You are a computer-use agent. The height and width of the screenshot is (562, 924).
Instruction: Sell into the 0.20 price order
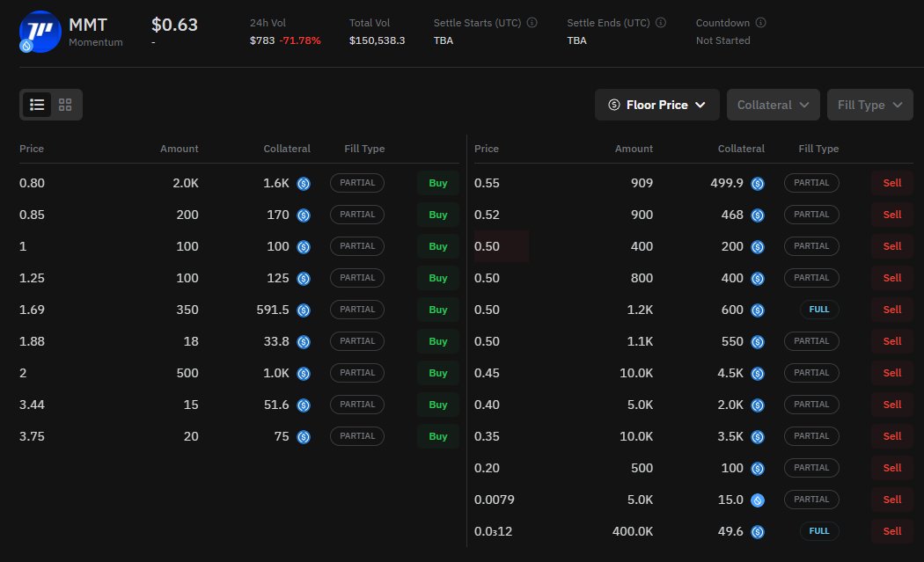click(x=892, y=468)
